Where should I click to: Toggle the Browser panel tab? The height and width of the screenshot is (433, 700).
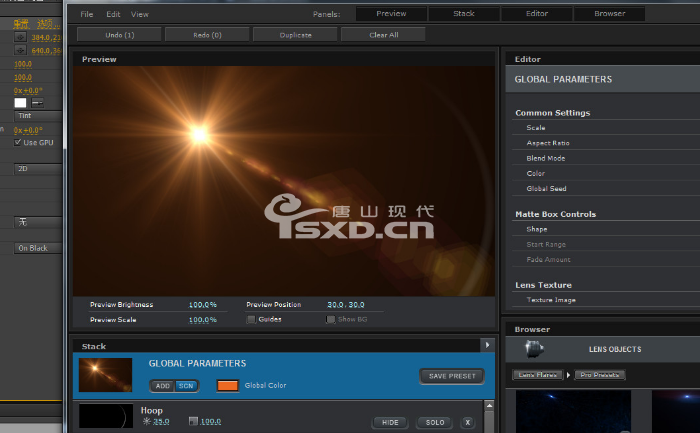[609, 13]
